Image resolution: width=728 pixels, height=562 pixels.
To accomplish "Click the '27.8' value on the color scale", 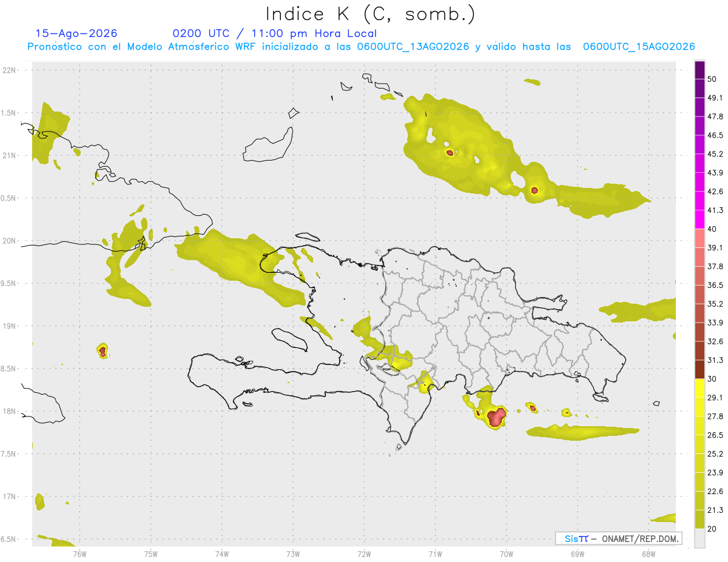I will tap(715, 416).
